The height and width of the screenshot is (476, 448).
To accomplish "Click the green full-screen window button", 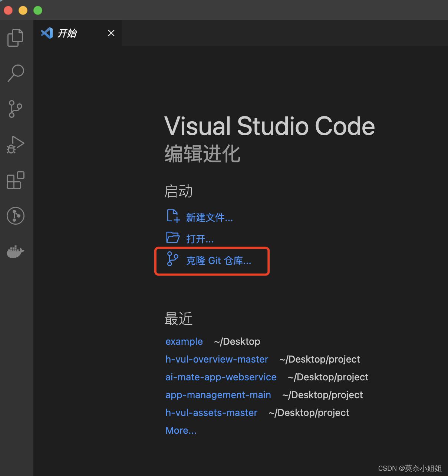I will (x=38, y=10).
